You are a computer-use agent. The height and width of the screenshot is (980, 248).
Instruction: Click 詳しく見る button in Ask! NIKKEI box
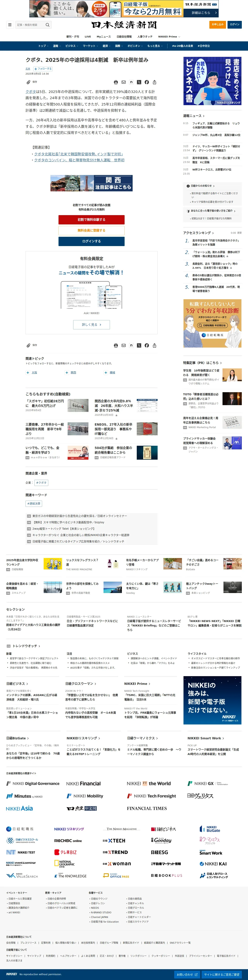coord(91,325)
